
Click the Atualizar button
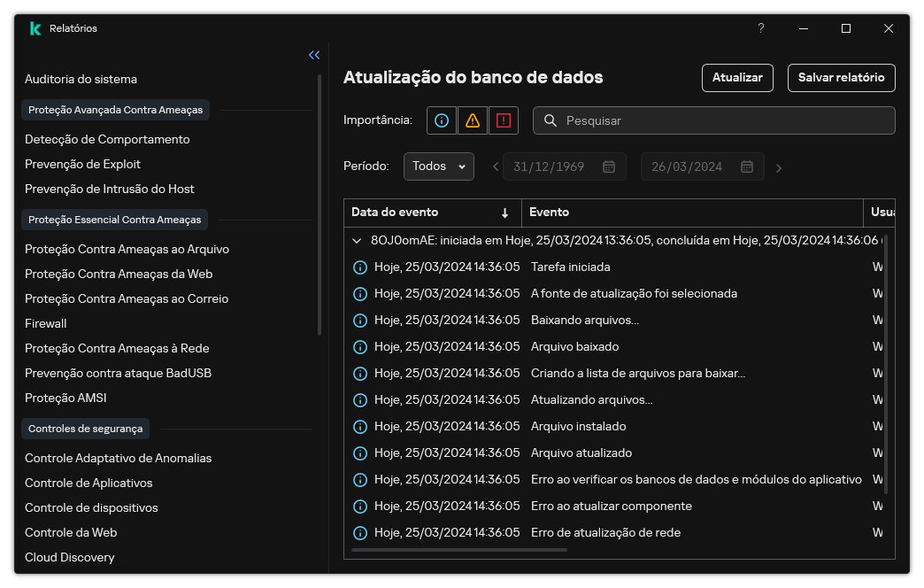coord(737,78)
